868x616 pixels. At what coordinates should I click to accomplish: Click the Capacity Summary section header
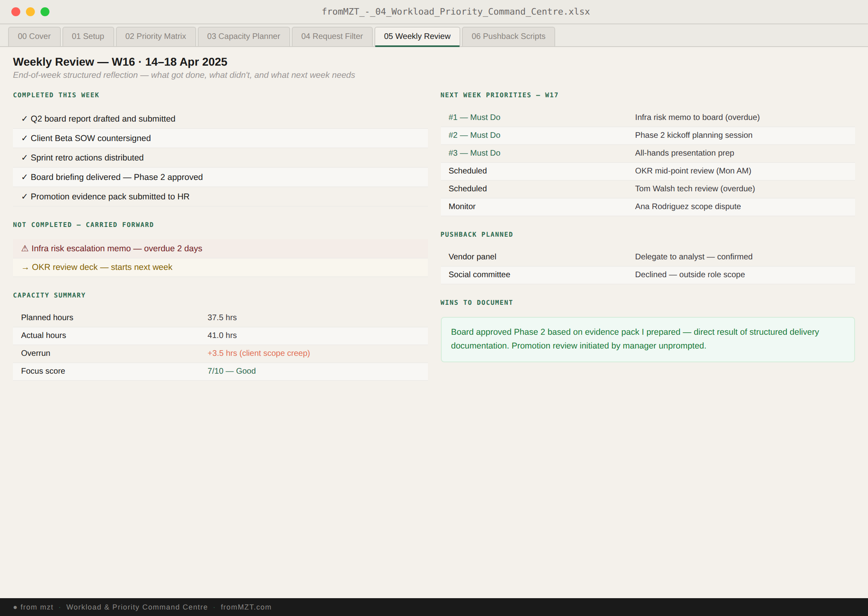[x=49, y=295]
